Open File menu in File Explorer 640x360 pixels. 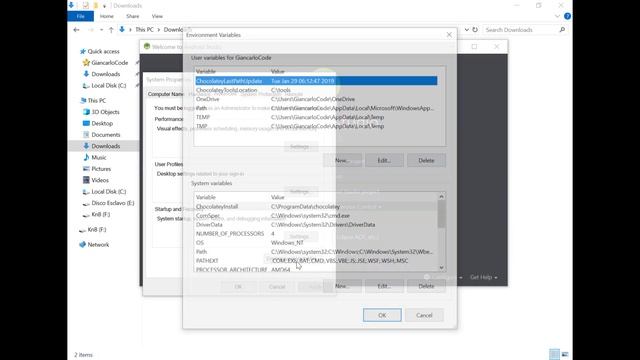coord(80,16)
